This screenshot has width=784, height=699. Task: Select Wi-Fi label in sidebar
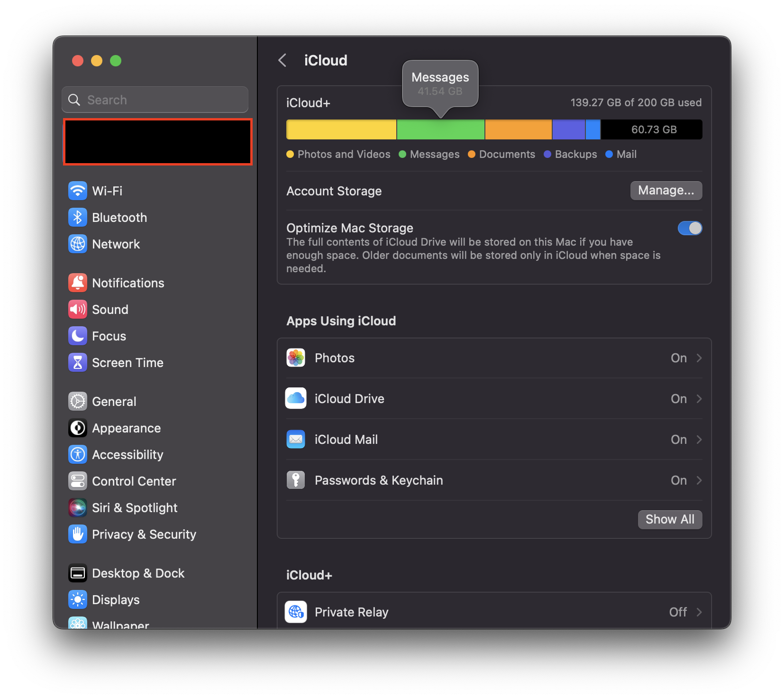(107, 191)
